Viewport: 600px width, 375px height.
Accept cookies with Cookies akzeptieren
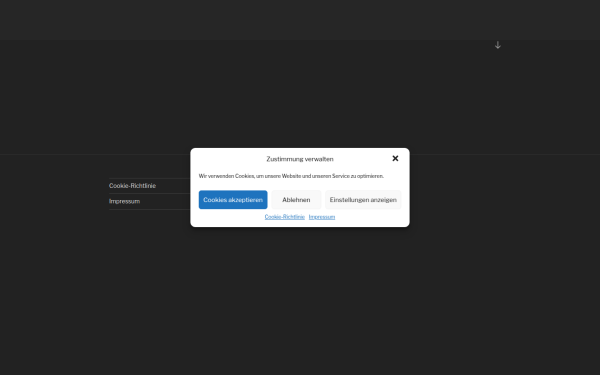(x=233, y=200)
